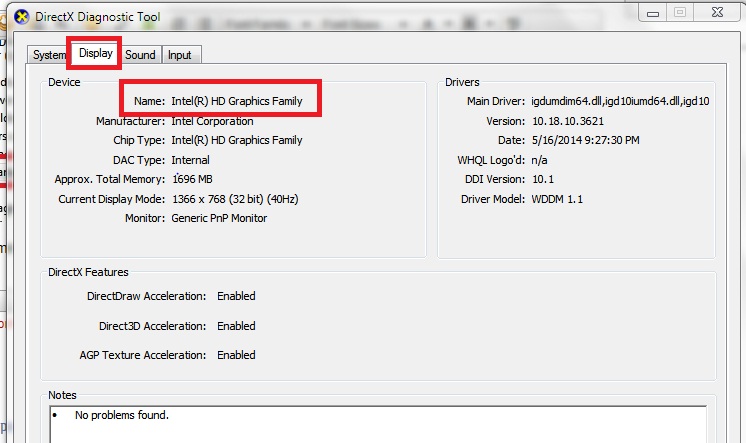Click the Direct3D Acceleration Enabled status

(x=236, y=326)
